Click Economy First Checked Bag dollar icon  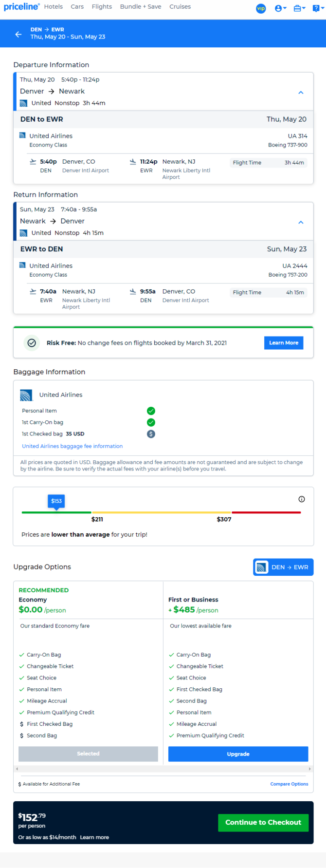tap(21, 724)
